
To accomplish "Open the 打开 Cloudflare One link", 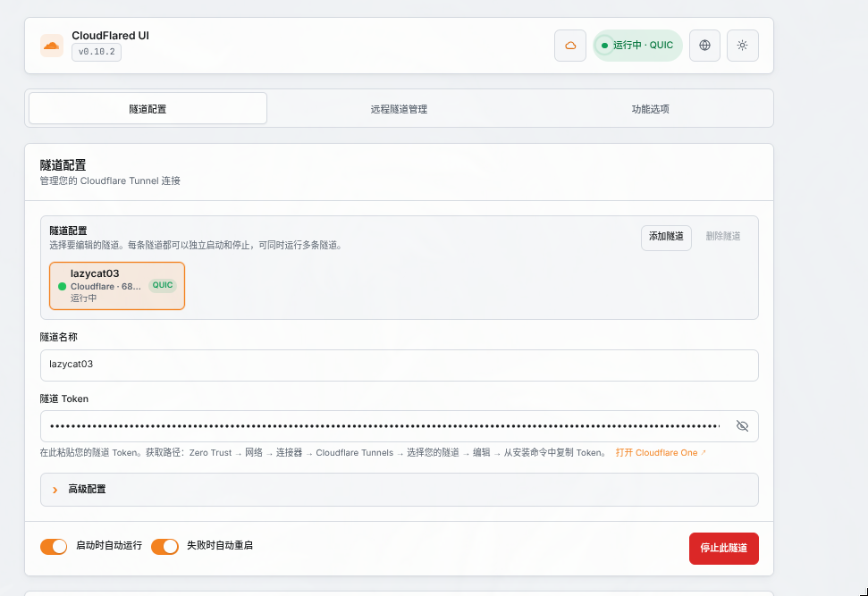I will tap(661, 453).
